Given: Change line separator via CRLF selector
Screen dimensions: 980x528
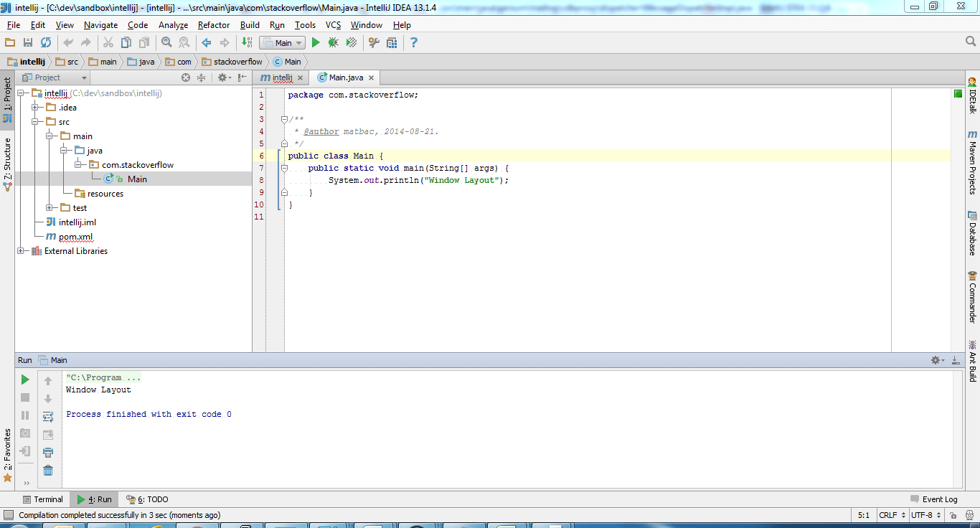Looking at the screenshot, I should coord(891,515).
